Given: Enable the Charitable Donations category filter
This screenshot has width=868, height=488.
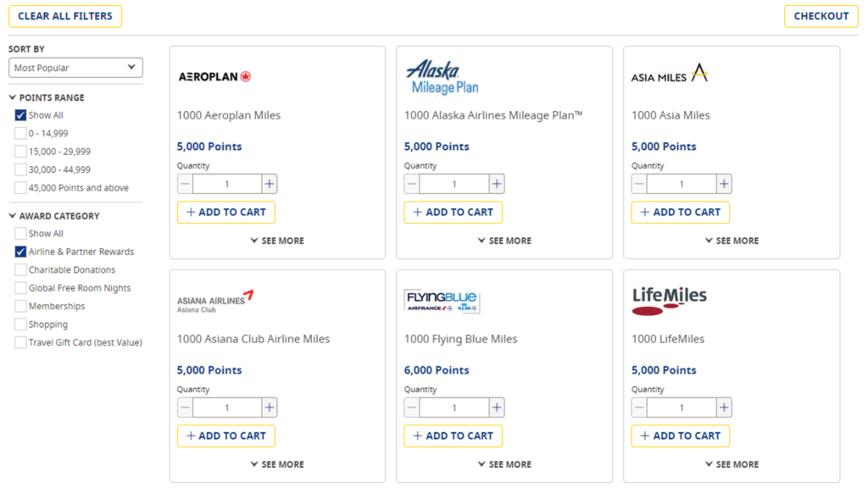Looking at the screenshot, I should pyautogui.click(x=22, y=269).
